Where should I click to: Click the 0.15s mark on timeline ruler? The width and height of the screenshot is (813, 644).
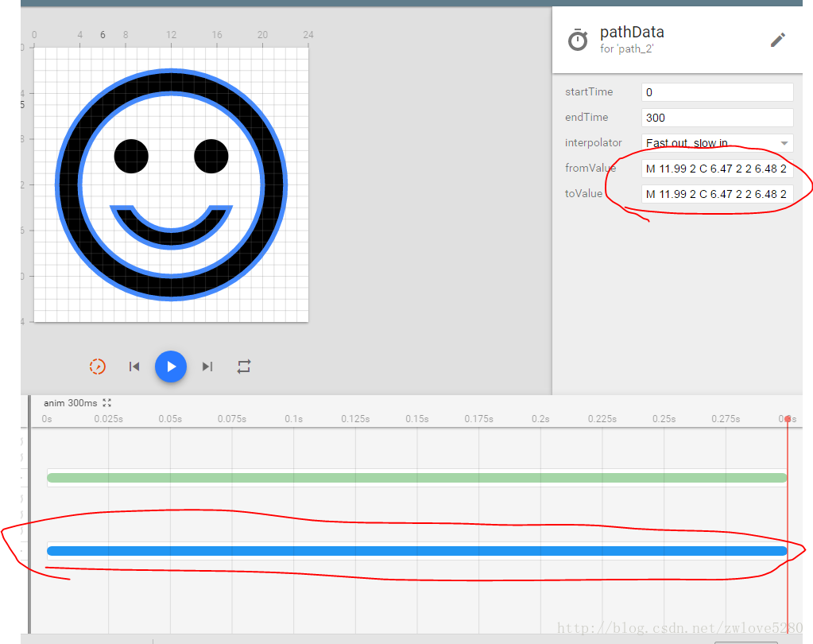417,419
